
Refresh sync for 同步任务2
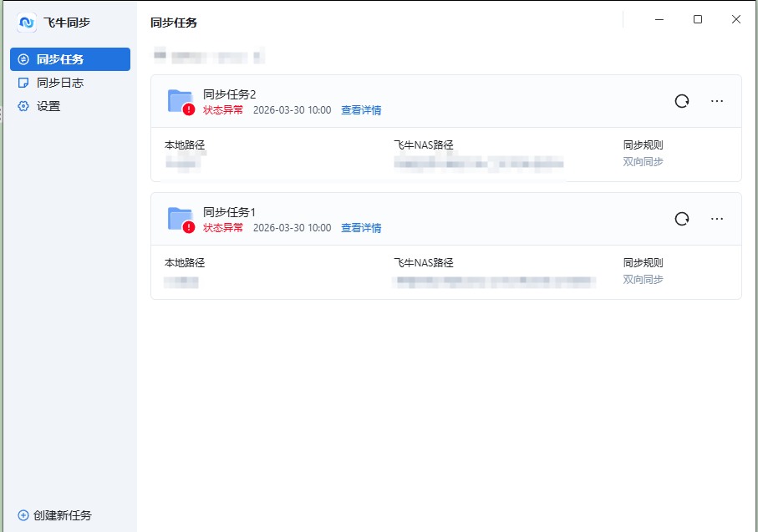pos(682,101)
